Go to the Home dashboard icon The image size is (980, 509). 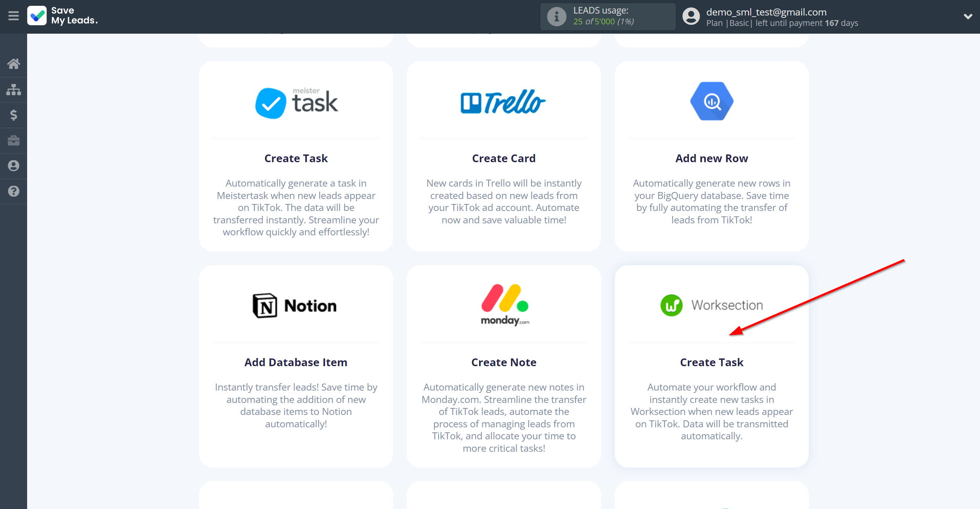[14, 64]
